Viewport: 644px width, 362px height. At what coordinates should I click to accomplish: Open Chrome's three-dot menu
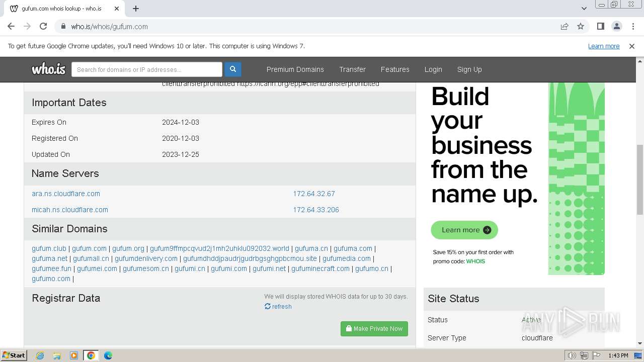tap(632, 27)
